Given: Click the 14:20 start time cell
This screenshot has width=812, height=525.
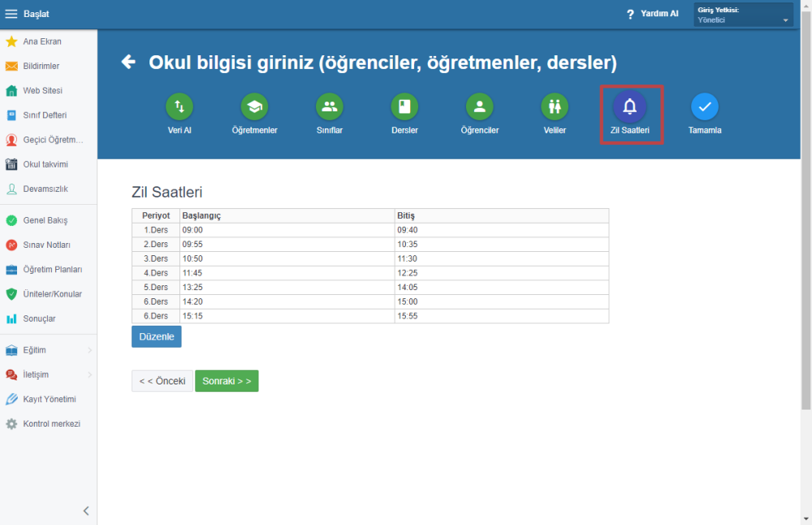Looking at the screenshot, I should click(x=287, y=302).
